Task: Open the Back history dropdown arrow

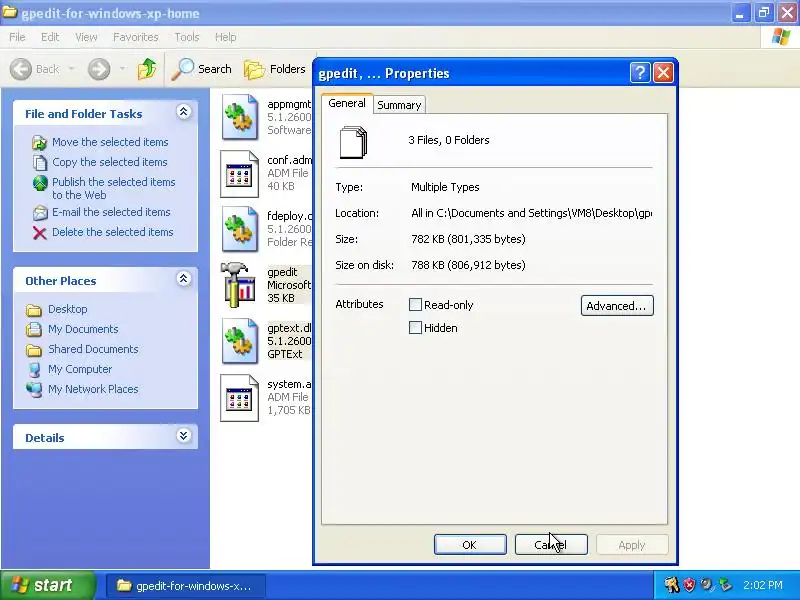Action: click(71, 69)
